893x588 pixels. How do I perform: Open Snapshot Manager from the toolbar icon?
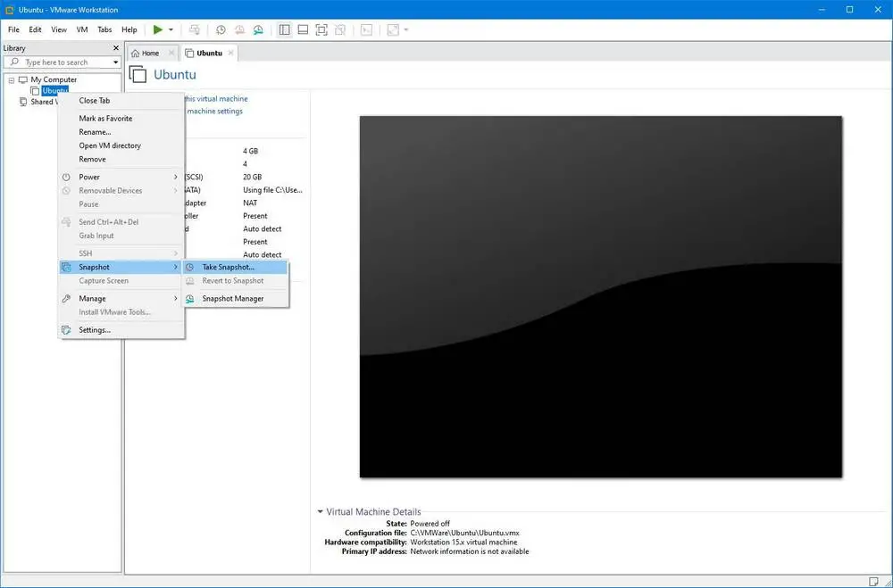pos(259,29)
